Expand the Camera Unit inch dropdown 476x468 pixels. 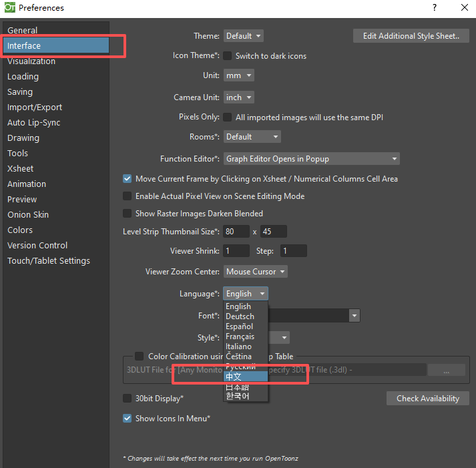coord(238,97)
